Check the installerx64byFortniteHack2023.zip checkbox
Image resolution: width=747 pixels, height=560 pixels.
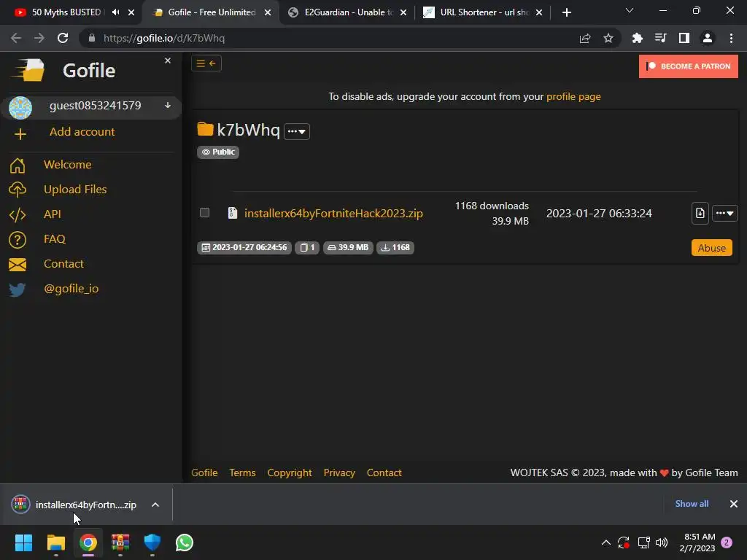[204, 212]
